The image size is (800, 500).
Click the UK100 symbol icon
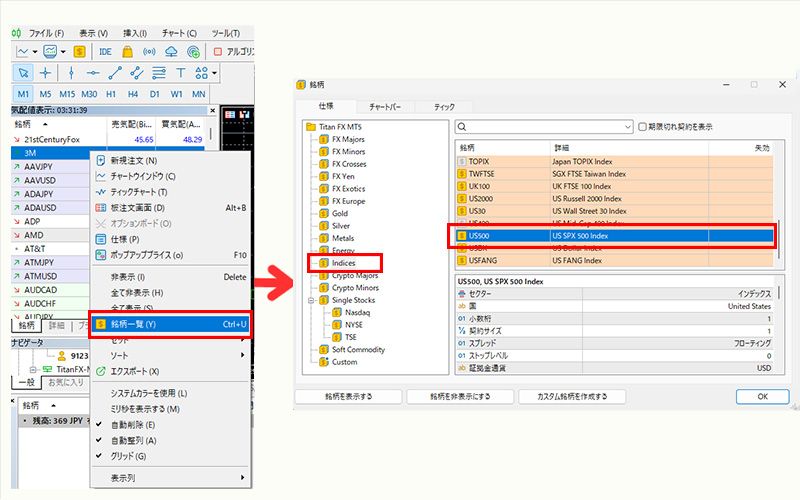pyautogui.click(x=462, y=186)
